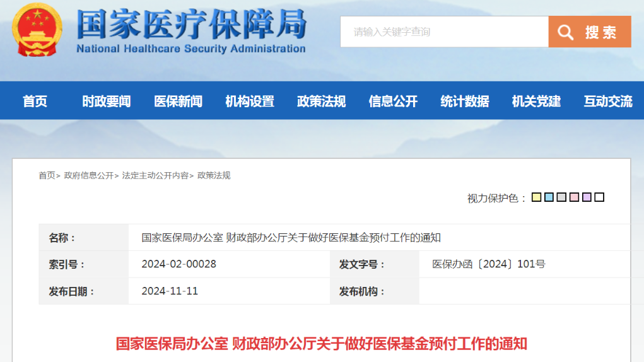Screen dimensions: 644x362
Task: Click the 索引号 label cell
Action: point(83,264)
